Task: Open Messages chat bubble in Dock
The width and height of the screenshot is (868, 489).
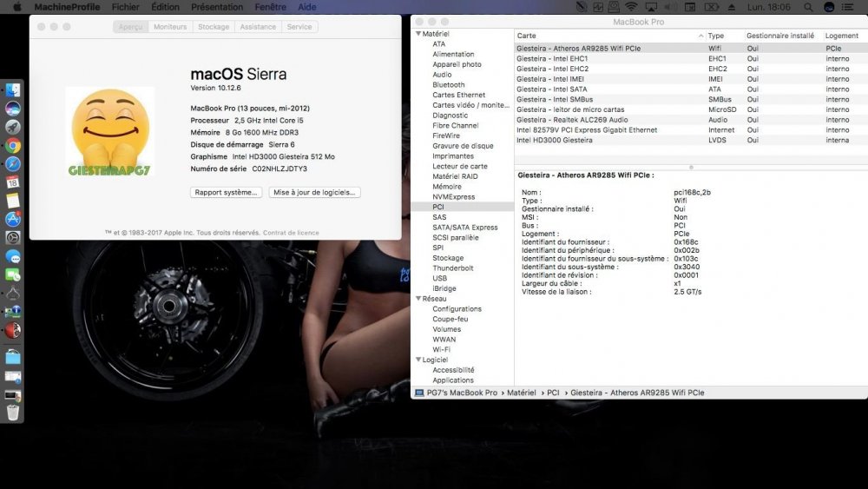Action: (13, 256)
